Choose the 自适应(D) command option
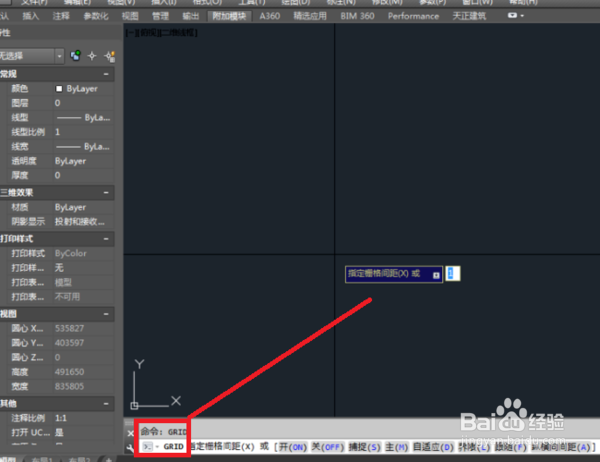This screenshot has height=462, width=600. tap(433, 447)
